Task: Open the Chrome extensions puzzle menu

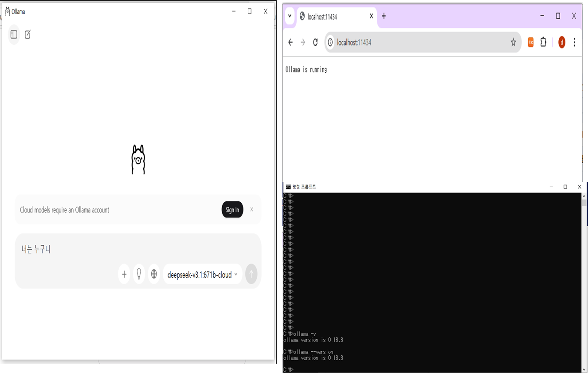Action: pos(543,43)
